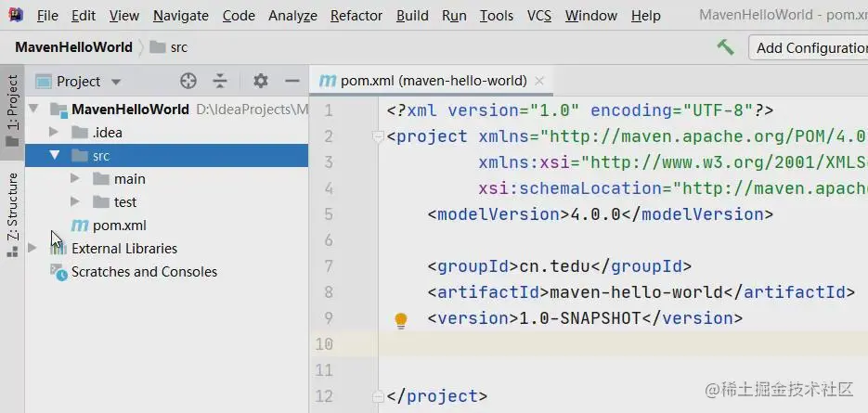868x413 pixels.
Task: Click the Locate/Select Opened File crosshair icon
Action: 188,82
